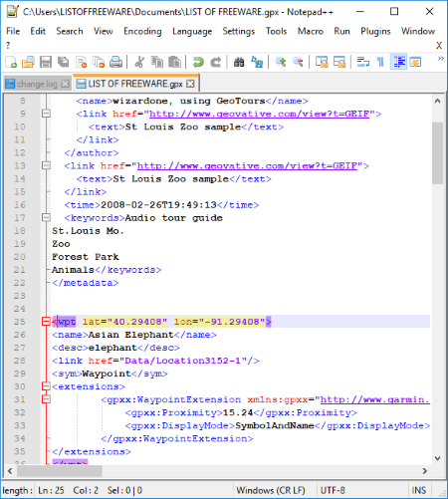Print the current document
The height and width of the screenshot is (499, 448).
pyautogui.click(x=115, y=62)
